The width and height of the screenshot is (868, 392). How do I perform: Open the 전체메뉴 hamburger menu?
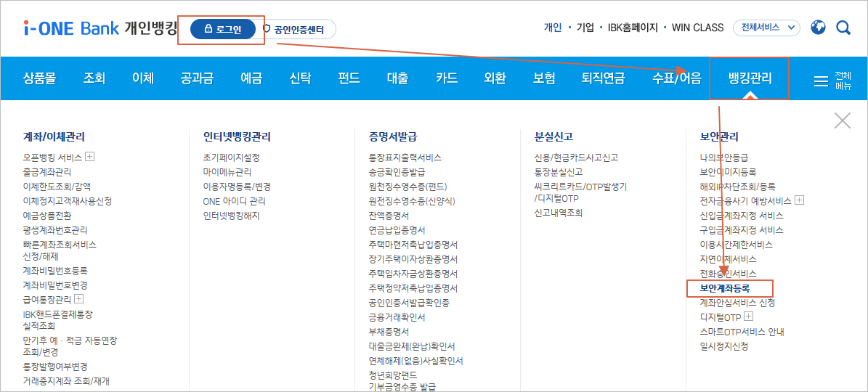[832, 81]
